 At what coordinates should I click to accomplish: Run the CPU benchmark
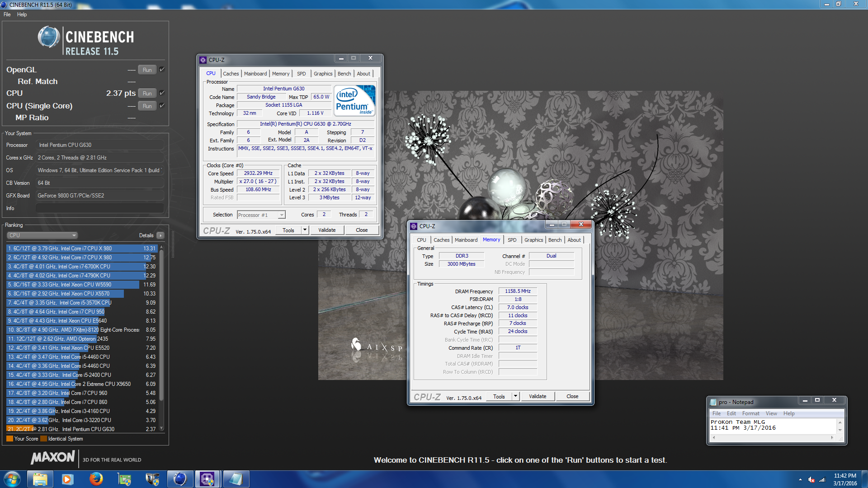(147, 94)
